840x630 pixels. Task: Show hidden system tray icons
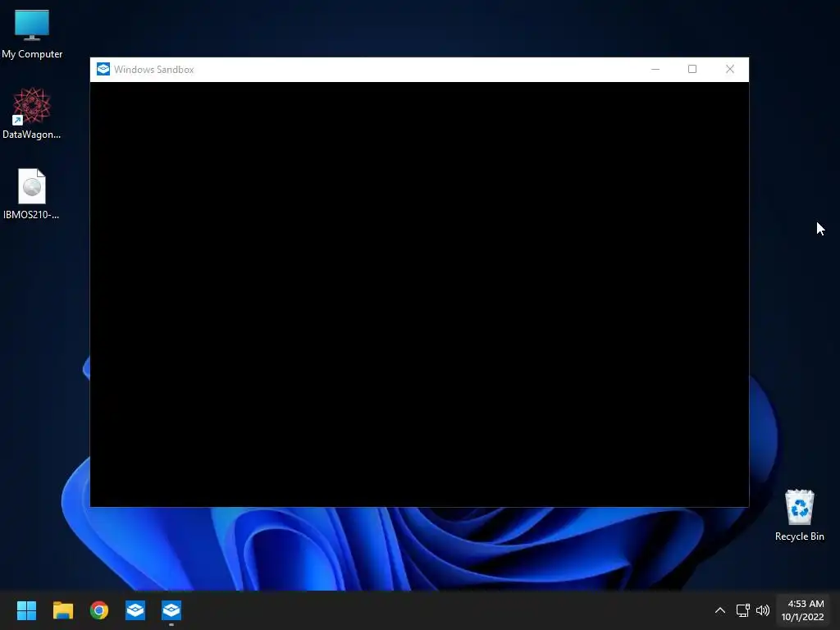pyautogui.click(x=720, y=610)
